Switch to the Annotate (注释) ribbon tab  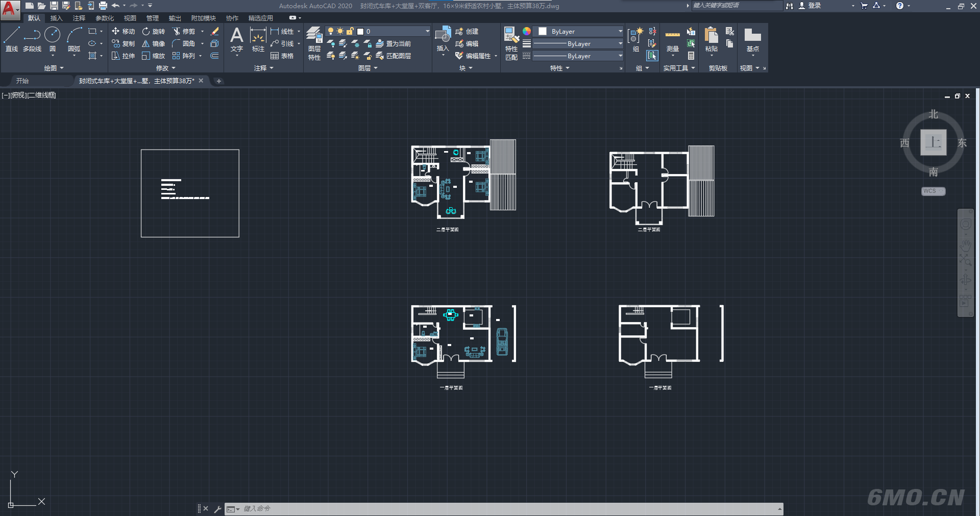(x=79, y=18)
